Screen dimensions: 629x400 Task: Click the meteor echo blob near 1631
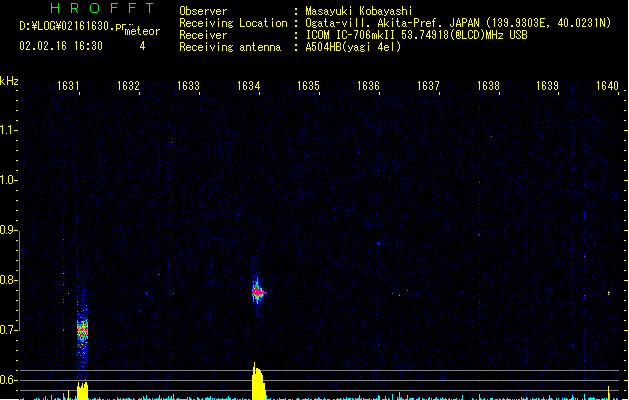point(82,330)
